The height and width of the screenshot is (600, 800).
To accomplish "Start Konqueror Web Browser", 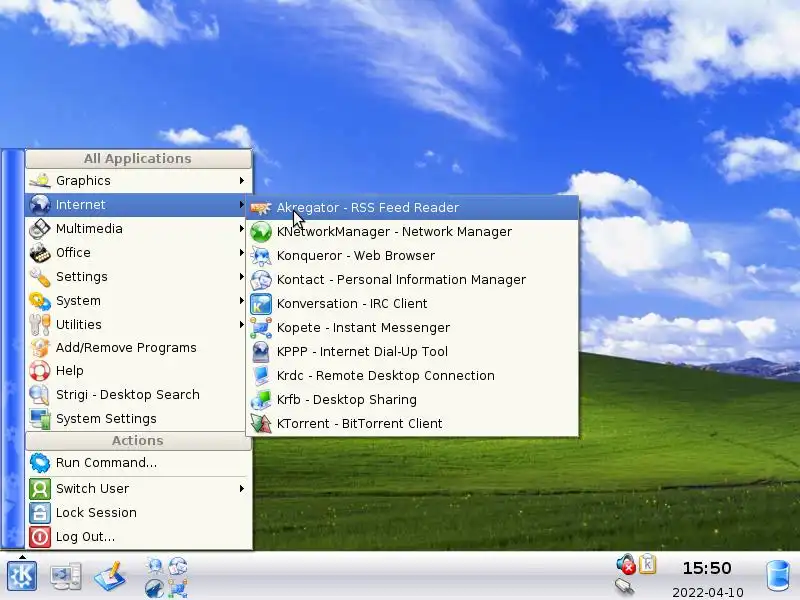I will pos(412,256).
